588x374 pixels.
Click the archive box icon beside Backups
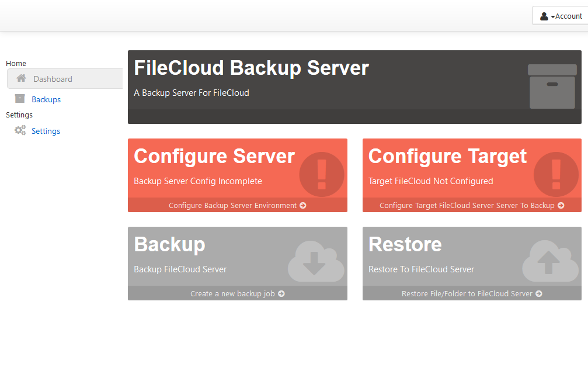(20, 99)
